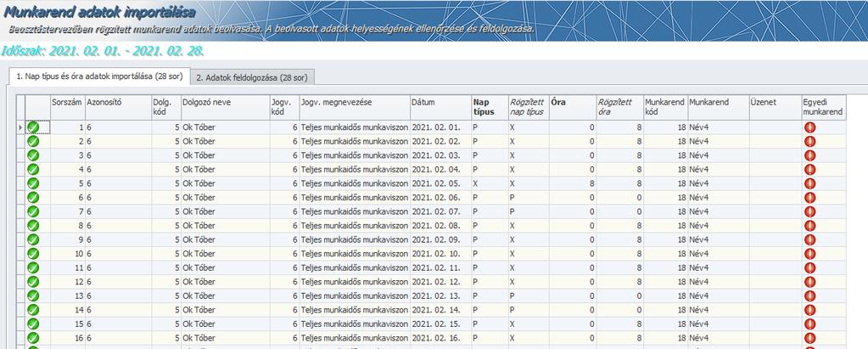868x349 pixels.
Task: Switch to tab 2. Adatok feldolgozása
Action: [x=253, y=78]
